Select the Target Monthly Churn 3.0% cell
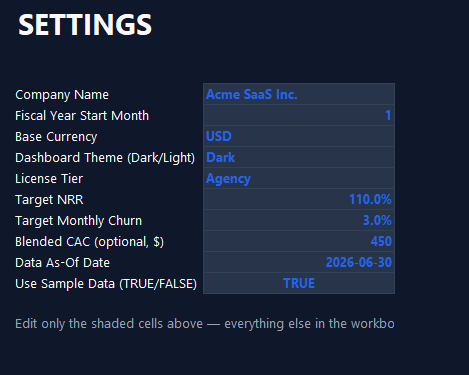Viewport: 469px width, 375px height. (299, 220)
